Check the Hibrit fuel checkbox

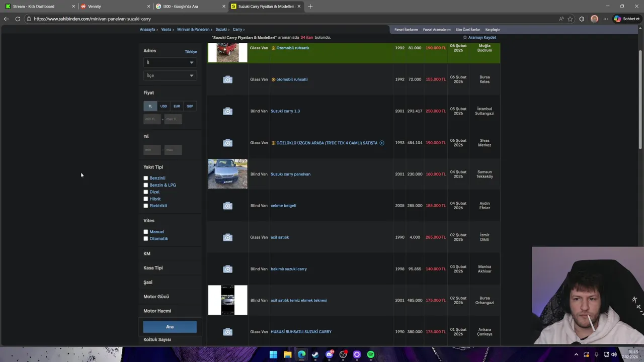(146, 199)
